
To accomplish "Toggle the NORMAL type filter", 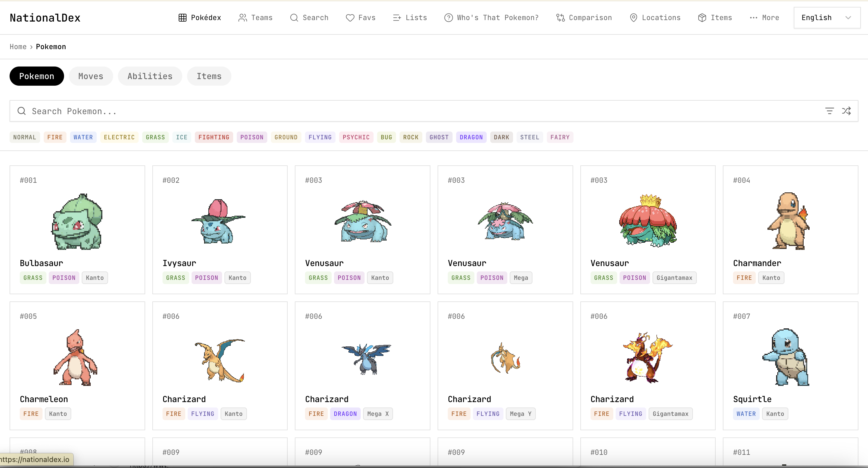I will pyautogui.click(x=25, y=137).
